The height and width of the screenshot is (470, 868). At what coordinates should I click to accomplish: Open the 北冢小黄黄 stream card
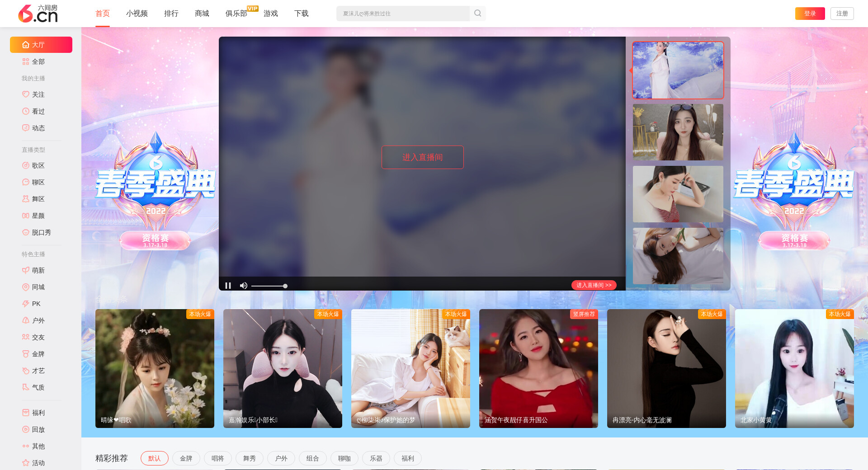tap(794, 368)
